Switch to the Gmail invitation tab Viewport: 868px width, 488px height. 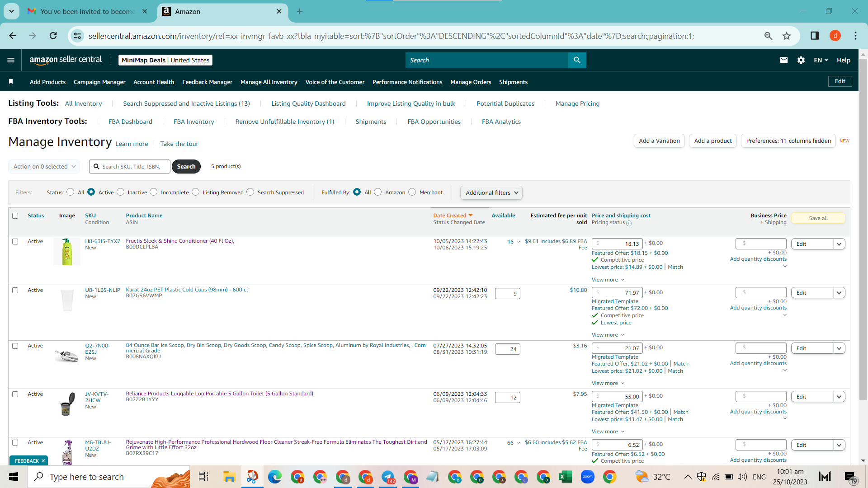click(x=87, y=11)
